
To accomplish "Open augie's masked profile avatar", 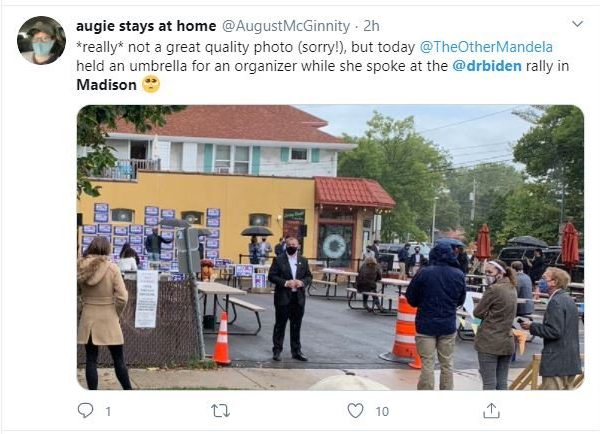I will pos(41,40).
